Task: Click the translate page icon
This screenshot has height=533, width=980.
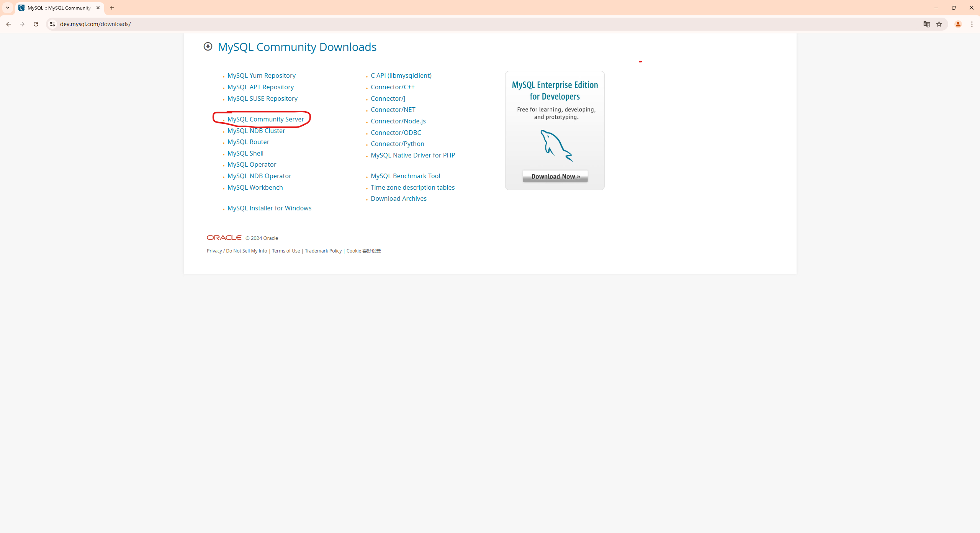Action: pyautogui.click(x=926, y=24)
